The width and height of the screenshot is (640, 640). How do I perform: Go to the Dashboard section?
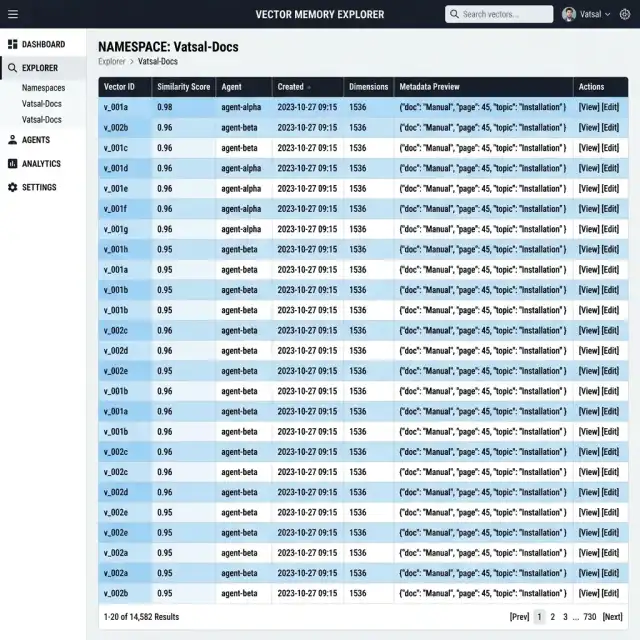[x=43, y=44]
